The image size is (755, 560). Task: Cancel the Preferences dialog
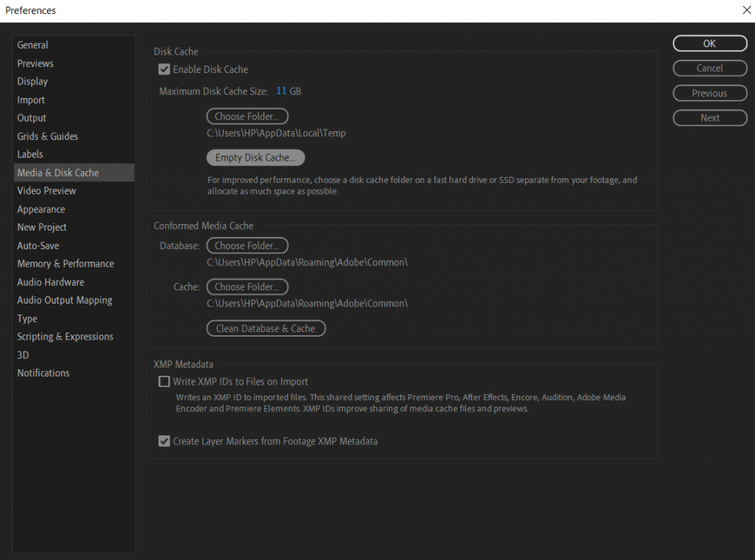(709, 69)
